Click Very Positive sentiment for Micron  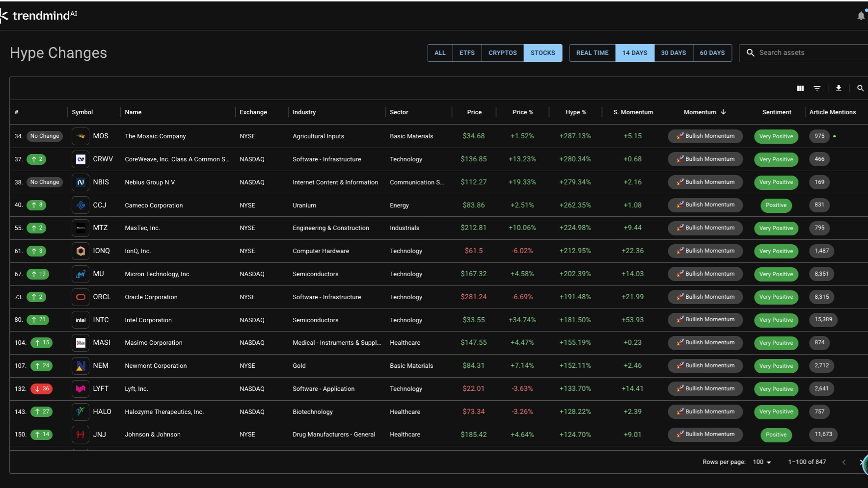click(776, 274)
